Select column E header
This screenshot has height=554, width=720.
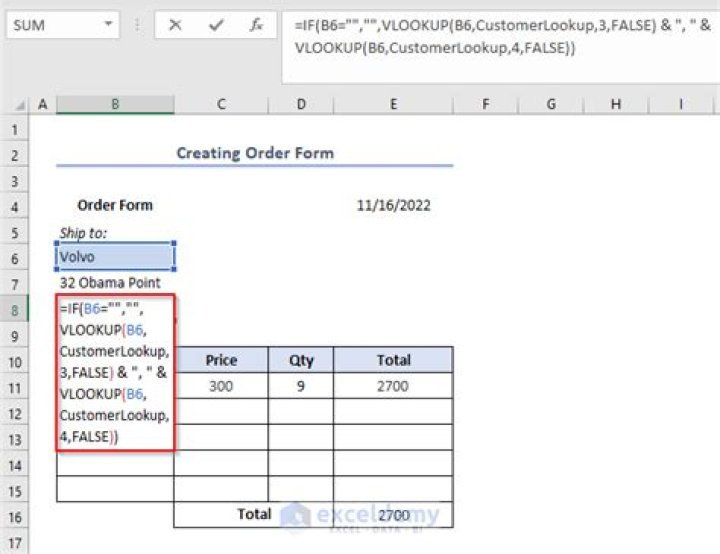pos(393,104)
